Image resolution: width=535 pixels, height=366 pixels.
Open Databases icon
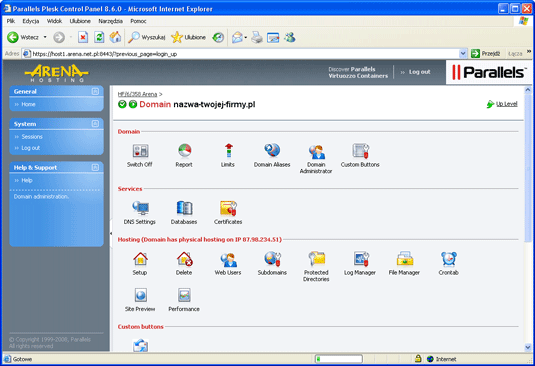pos(184,208)
